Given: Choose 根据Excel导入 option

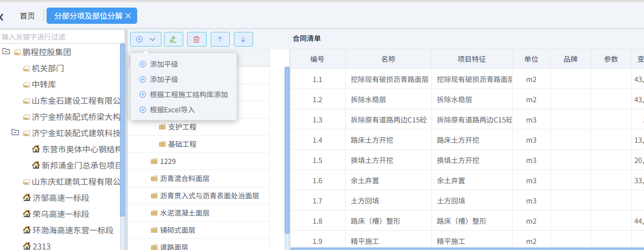Looking at the screenshot, I should click(172, 110).
